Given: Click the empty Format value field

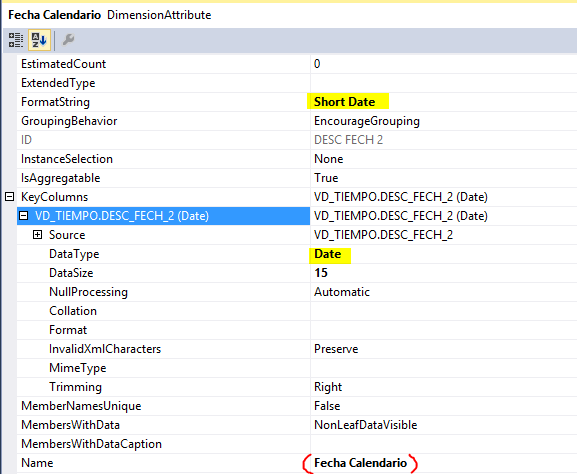Looking at the screenshot, I should pyautogui.click(x=444, y=330).
